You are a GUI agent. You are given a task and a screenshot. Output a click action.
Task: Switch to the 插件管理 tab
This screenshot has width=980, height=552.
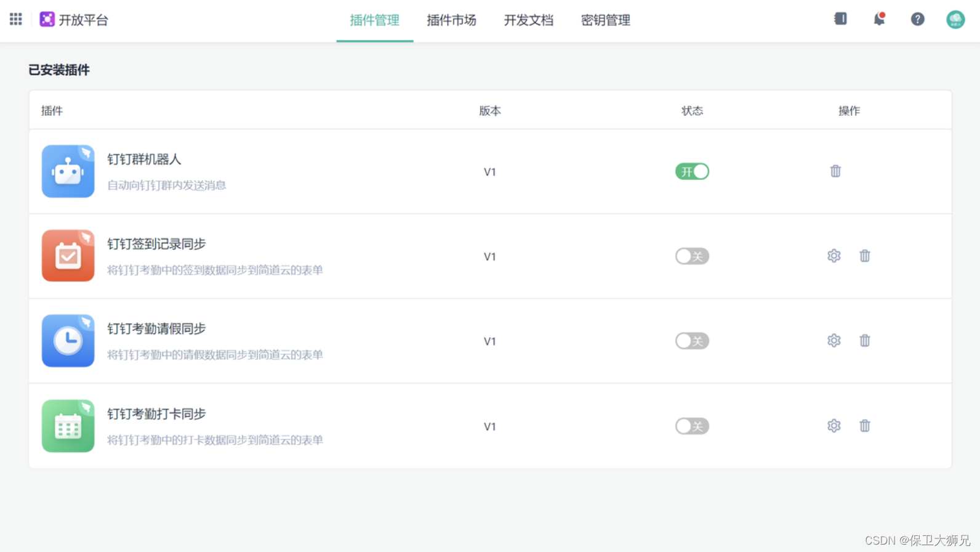coord(375,20)
